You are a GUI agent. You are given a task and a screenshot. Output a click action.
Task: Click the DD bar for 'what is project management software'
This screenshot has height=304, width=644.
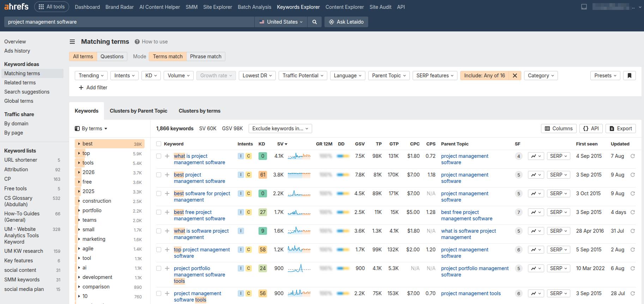point(343,156)
